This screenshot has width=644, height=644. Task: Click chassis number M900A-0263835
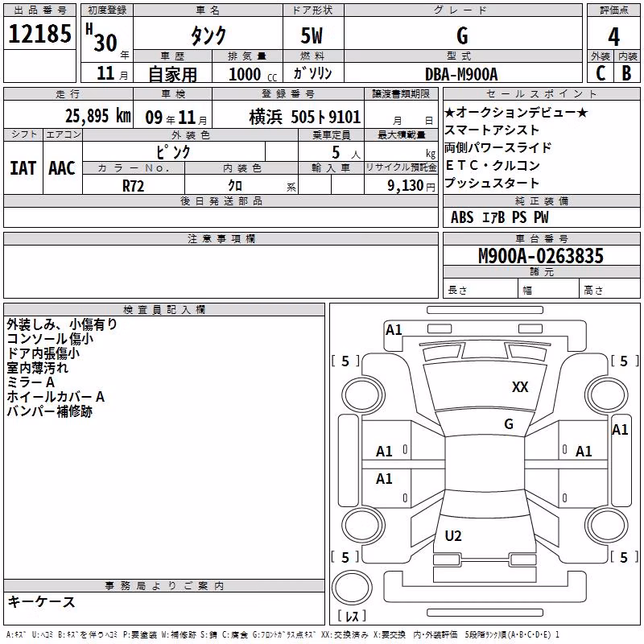point(541,256)
